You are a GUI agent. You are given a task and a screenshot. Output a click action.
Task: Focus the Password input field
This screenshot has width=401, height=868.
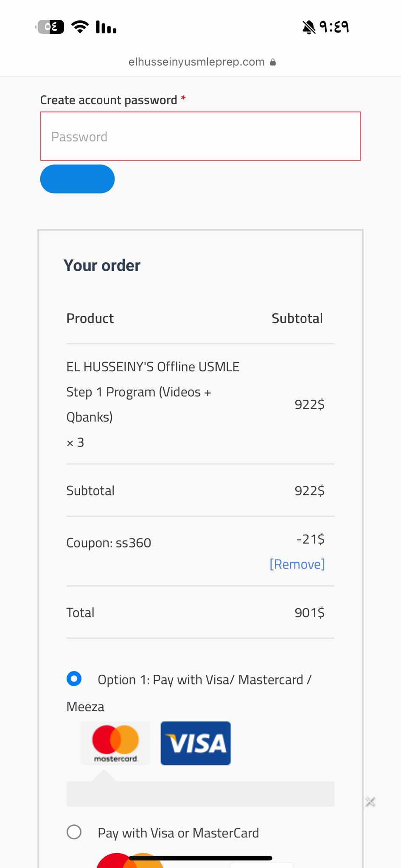pyautogui.click(x=200, y=136)
